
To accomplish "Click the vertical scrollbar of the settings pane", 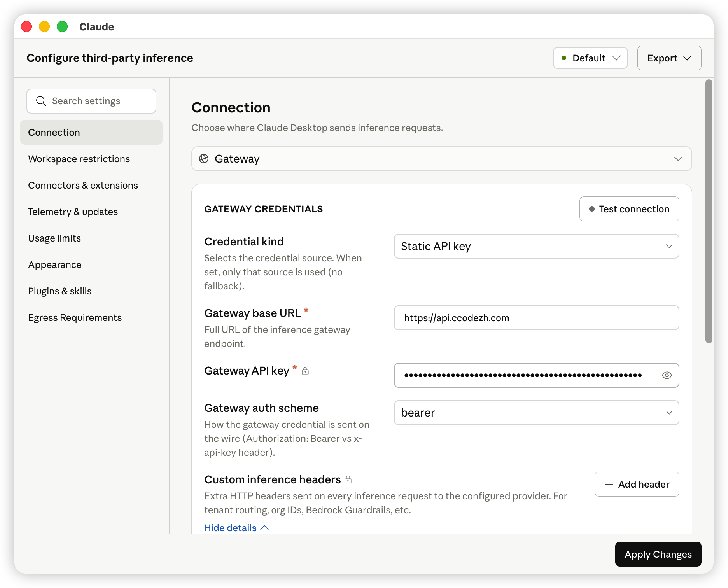I will 709,212.
